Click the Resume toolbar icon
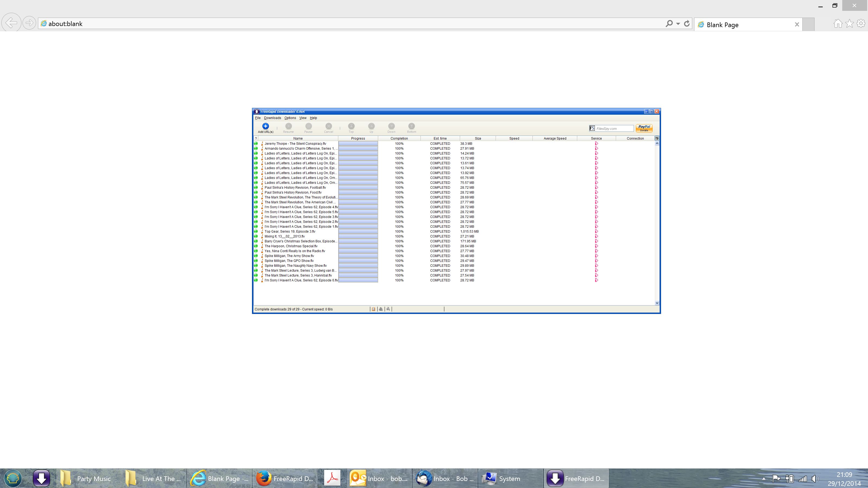 (288, 126)
